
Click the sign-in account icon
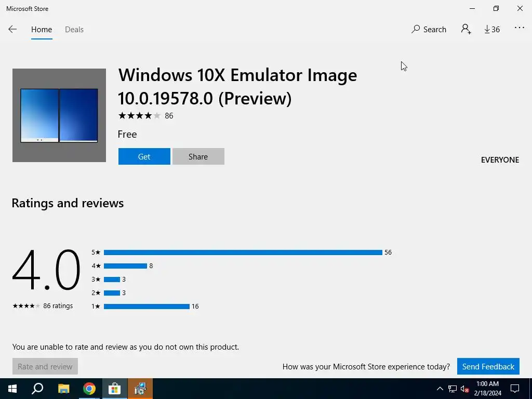point(466,29)
